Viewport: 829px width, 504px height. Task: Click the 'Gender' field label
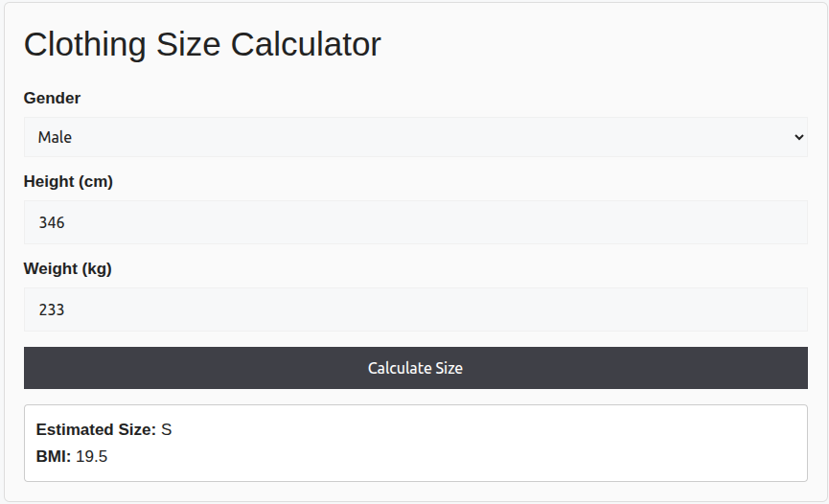point(52,98)
